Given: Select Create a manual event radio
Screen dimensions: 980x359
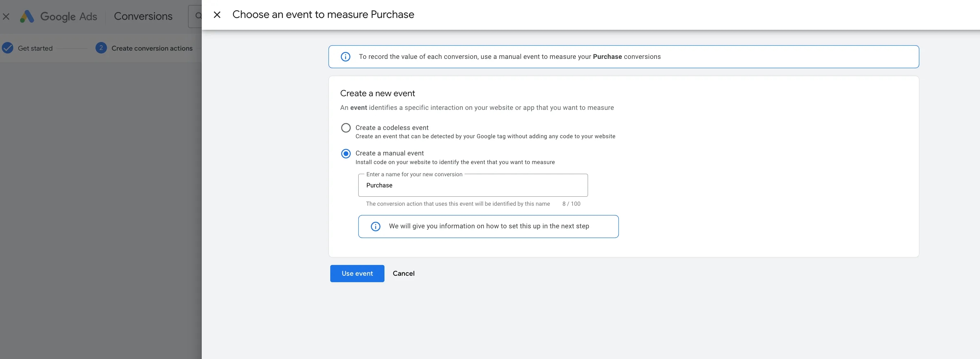Looking at the screenshot, I should (x=346, y=154).
